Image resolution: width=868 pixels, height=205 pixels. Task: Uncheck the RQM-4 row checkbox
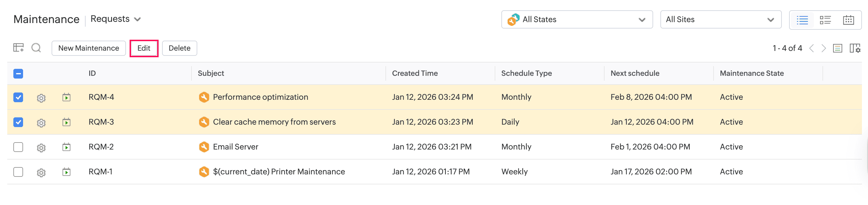tap(18, 97)
